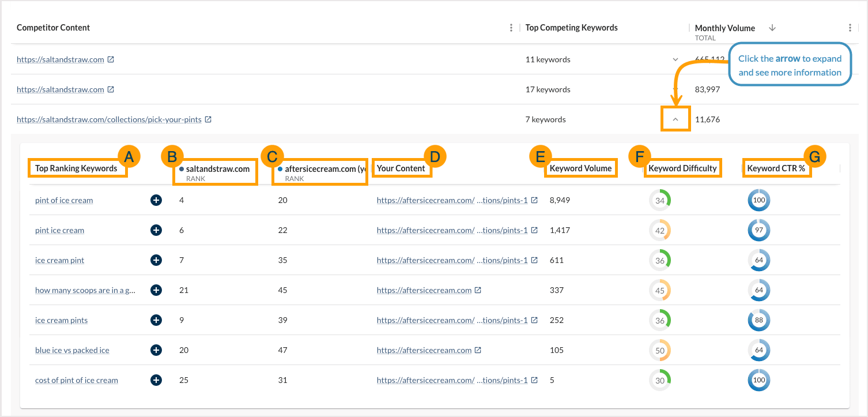
Task: Click the "pint ice cream" keyword link
Action: point(59,230)
